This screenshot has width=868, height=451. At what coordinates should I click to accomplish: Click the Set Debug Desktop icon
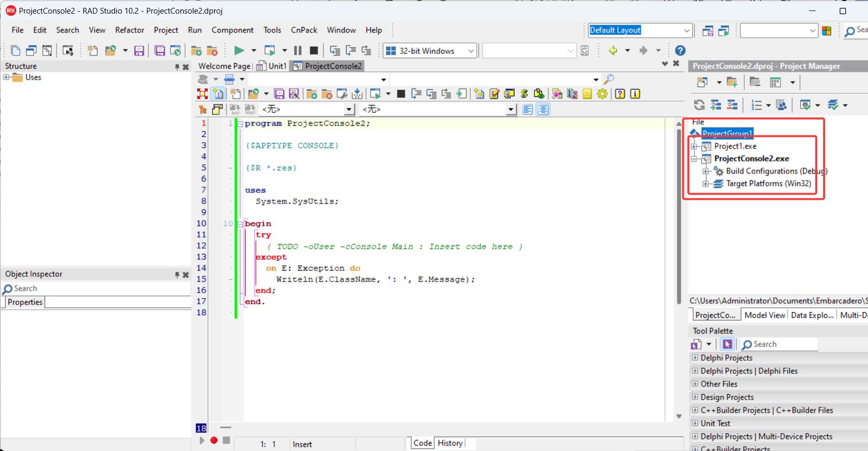(x=724, y=31)
